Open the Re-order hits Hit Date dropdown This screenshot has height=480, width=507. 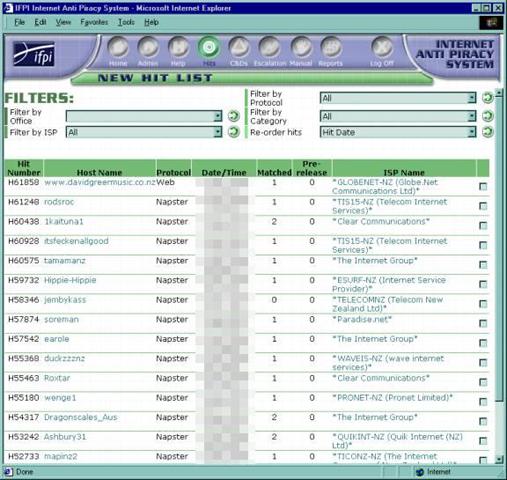398,132
